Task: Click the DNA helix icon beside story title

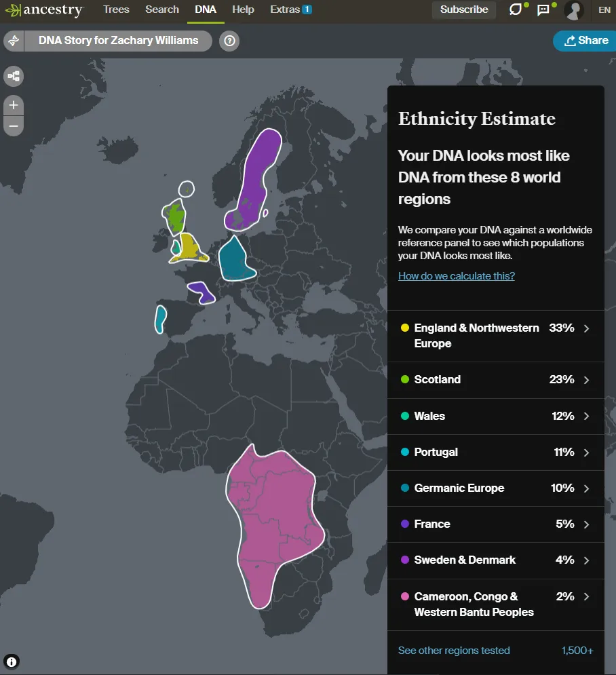Action: point(14,41)
